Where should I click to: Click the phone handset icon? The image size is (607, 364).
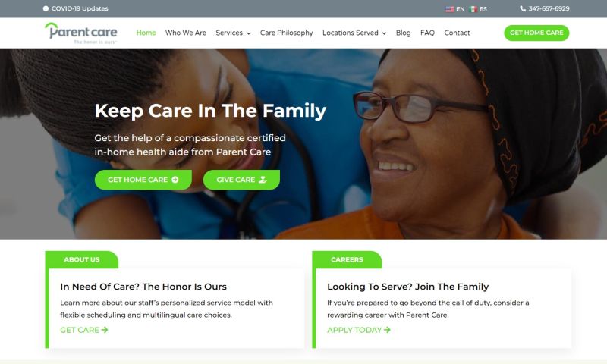(x=523, y=8)
